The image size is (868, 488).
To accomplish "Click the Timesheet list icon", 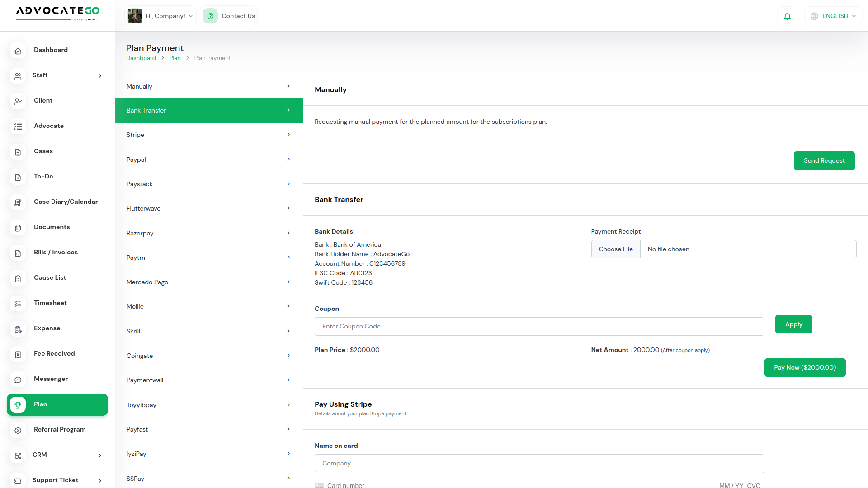I will click(18, 304).
